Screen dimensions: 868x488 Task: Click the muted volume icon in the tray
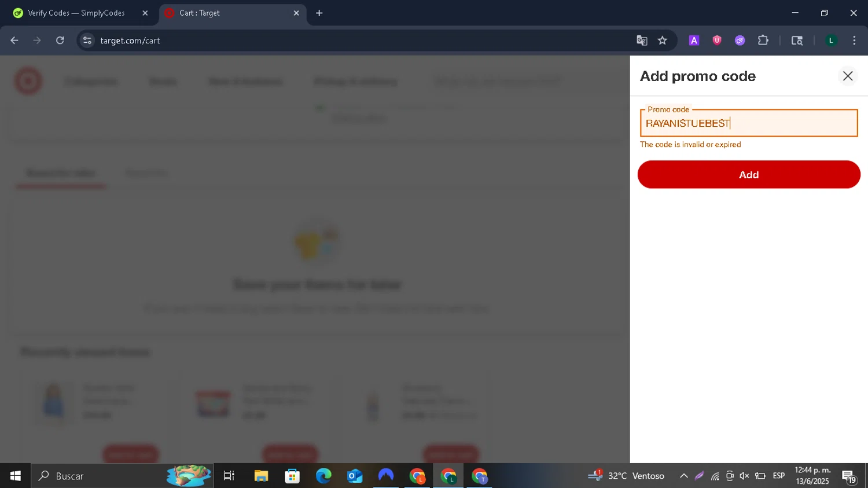(x=744, y=476)
